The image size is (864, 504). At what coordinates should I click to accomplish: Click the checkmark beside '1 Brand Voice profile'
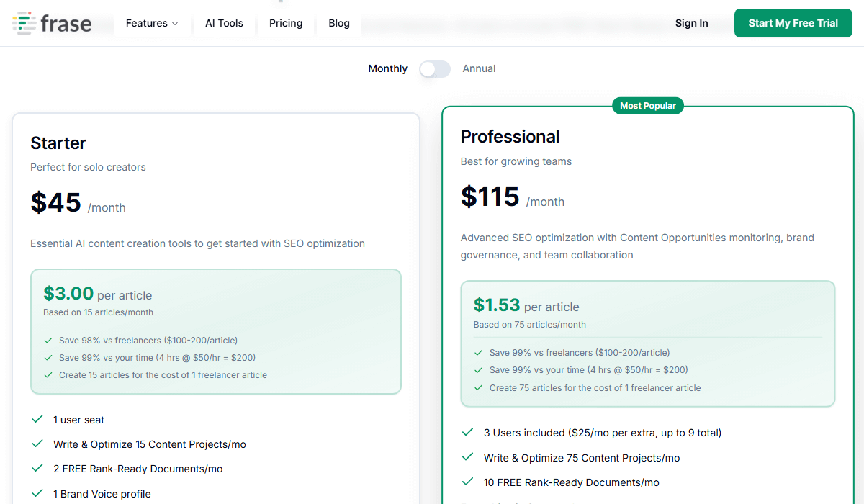[38, 494]
